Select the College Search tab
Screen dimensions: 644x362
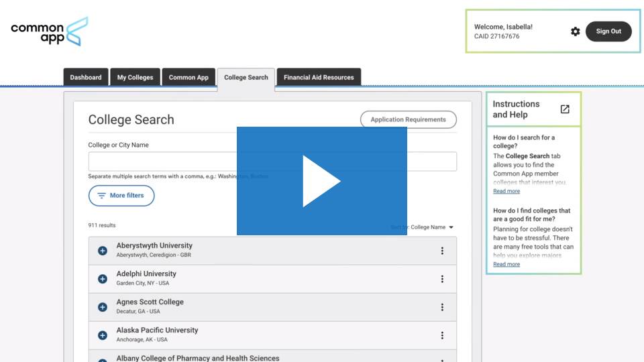point(246,78)
